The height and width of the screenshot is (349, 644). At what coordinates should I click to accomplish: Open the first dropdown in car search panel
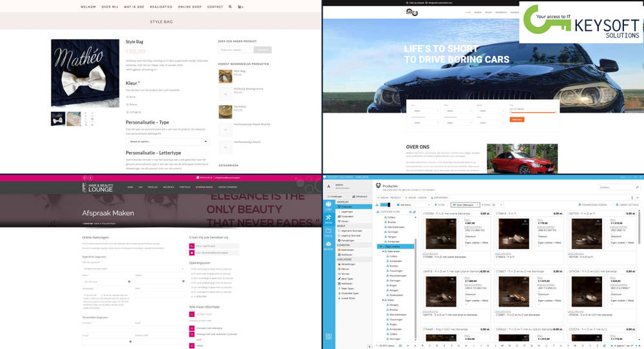424,111
